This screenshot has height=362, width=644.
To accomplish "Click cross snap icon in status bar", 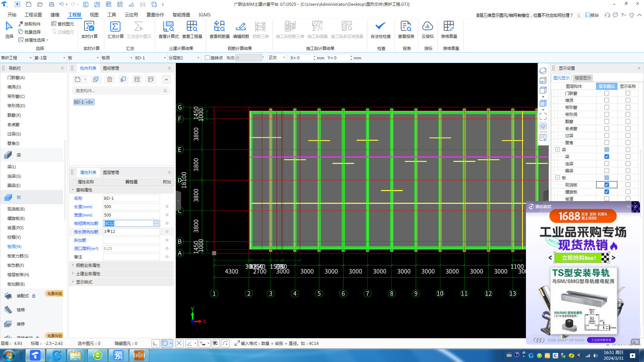I will coord(179,343).
